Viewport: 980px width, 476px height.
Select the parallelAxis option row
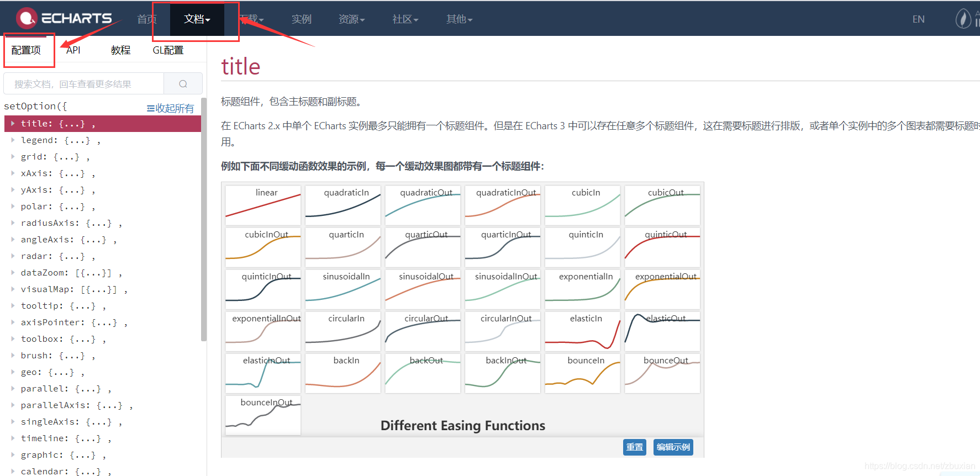tap(102, 405)
